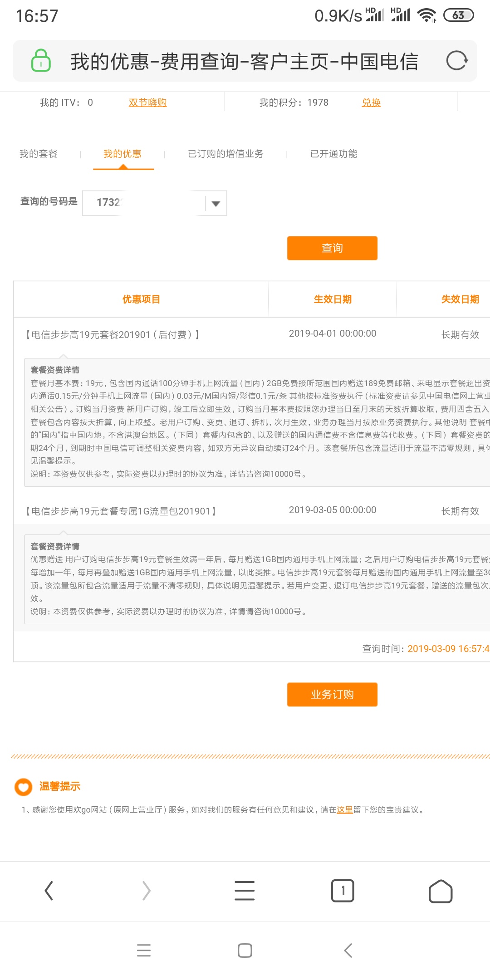The image size is (490, 980).
Task: Click the 生效日期 column header
Action: click(x=333, y=299)
